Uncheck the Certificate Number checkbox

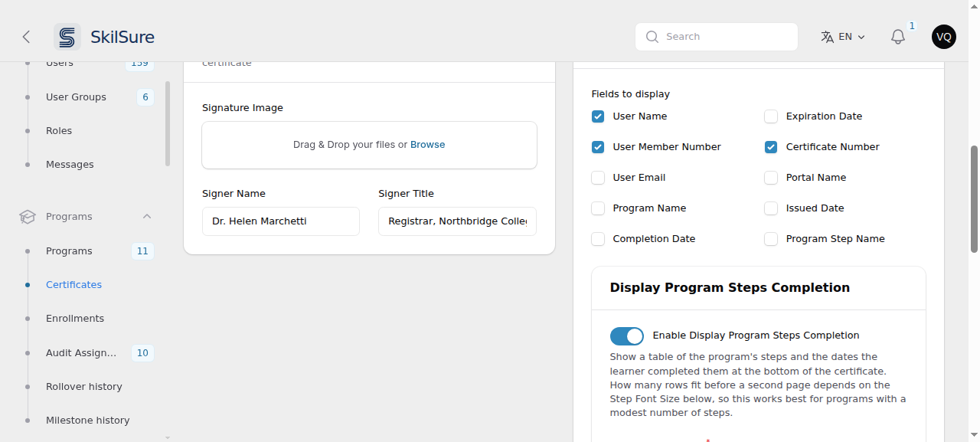pos(771,147)
